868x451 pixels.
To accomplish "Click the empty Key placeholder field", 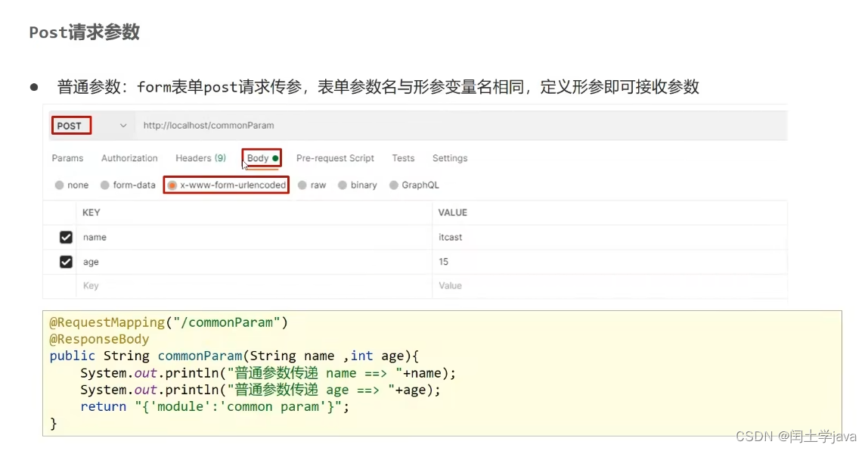I will coord(254,286).
